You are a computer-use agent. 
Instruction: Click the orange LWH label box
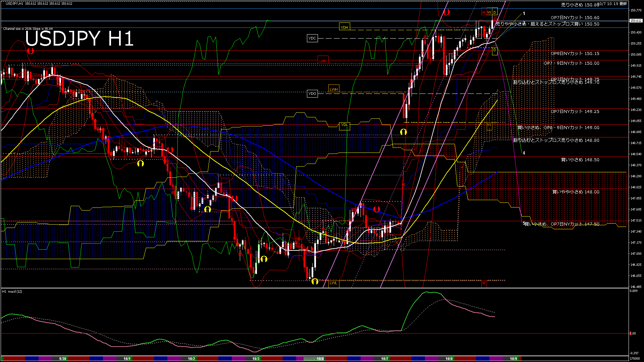click(333, 89)
